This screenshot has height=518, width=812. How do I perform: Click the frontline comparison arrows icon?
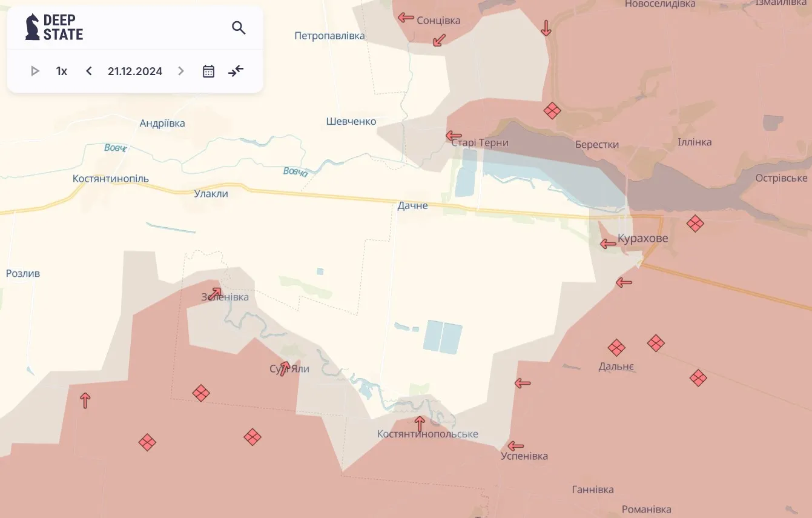[236, 71]
